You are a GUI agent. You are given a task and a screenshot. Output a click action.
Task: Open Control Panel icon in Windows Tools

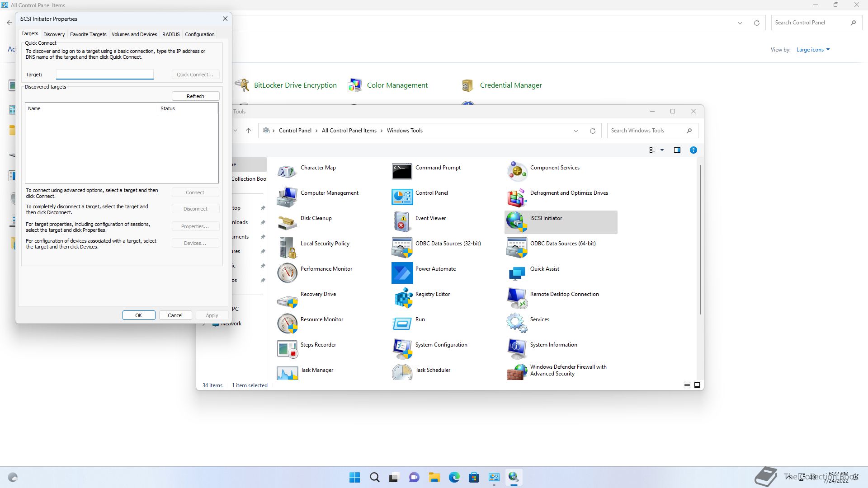402,197
